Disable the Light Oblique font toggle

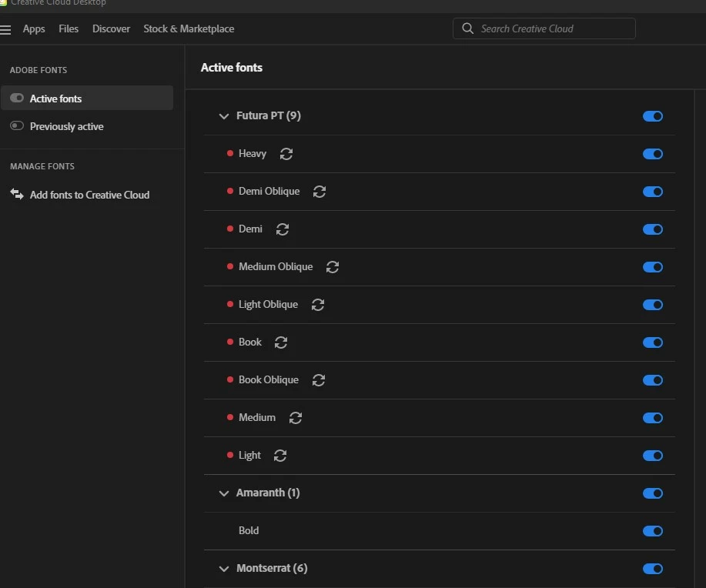652,305
